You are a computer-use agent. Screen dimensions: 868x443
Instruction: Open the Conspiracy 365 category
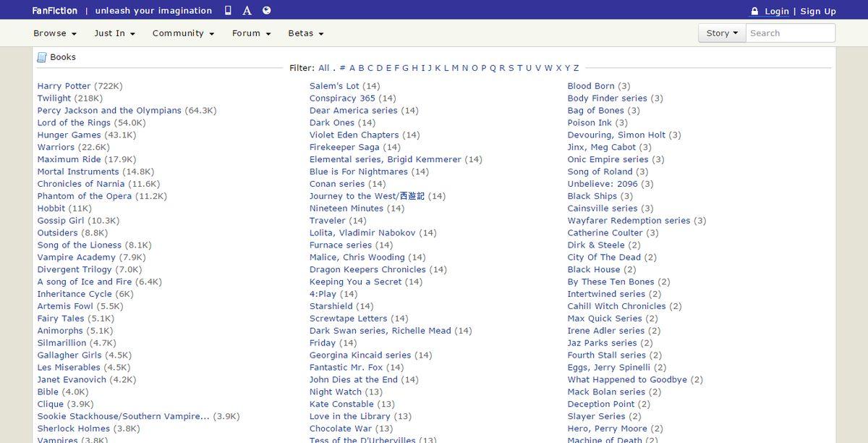tap(342, 98)
